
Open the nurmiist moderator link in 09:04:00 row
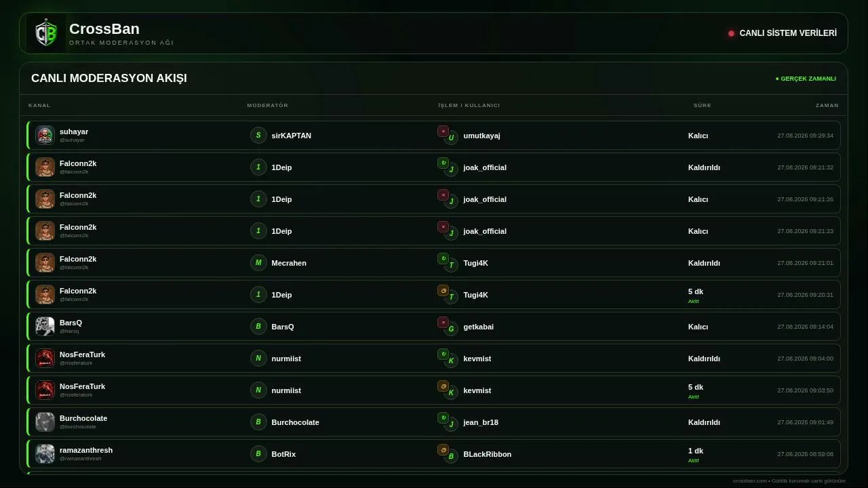tap(286, 359)
